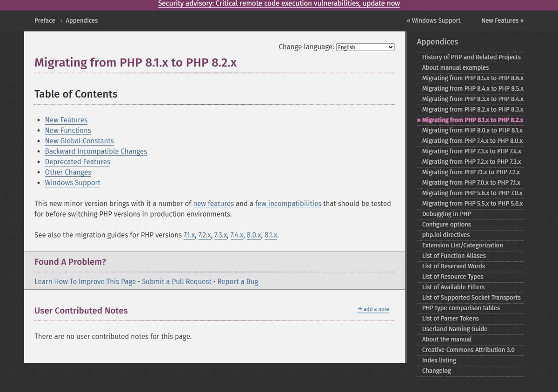Go to previous page Windows Support
Image resolution: width=558 pixels, height=392 pixels.
coord(433,20)
